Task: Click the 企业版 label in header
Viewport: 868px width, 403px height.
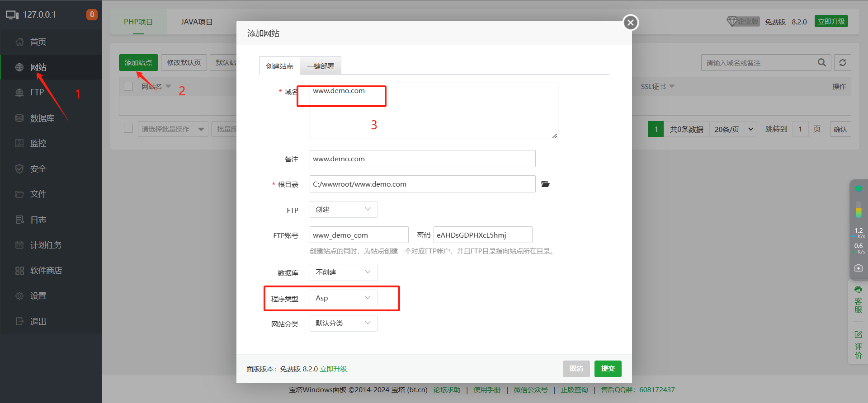Action: click(x=748, y=21)
